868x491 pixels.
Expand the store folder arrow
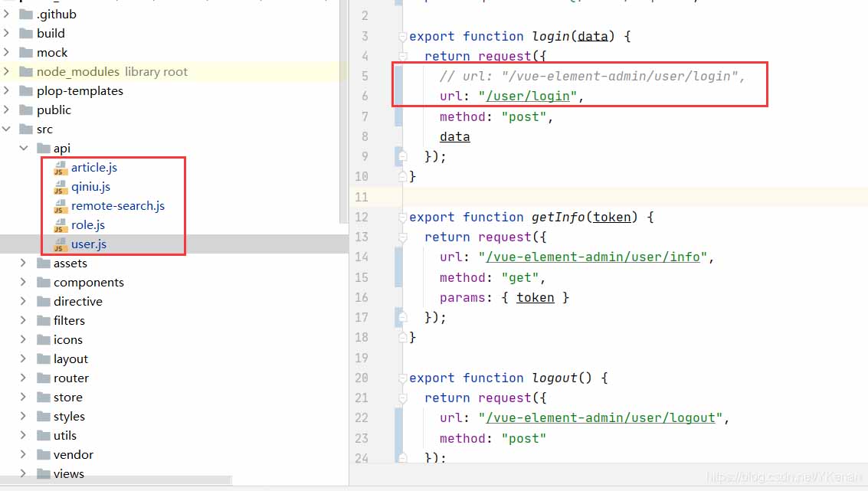pyautogui.click(x=23, y=397)
